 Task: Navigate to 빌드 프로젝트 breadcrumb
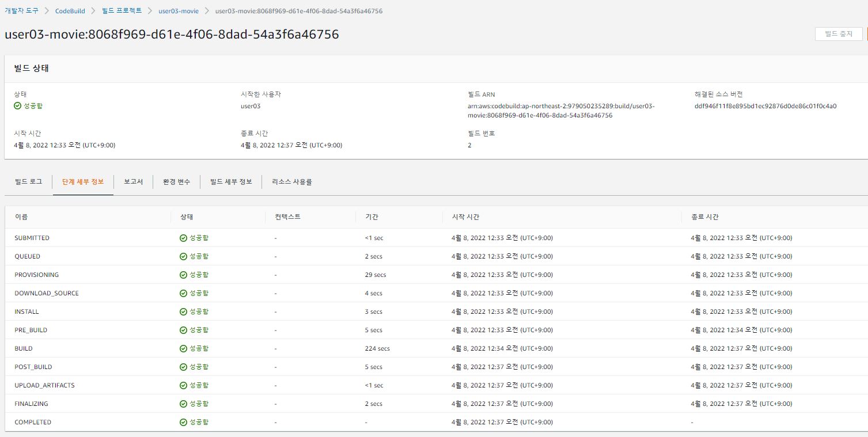point(123,11)
